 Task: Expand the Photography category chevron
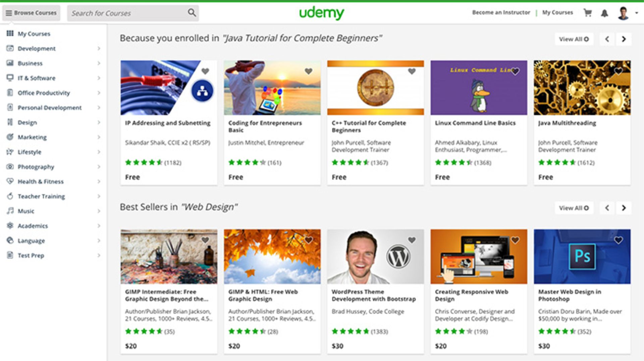(99, 167)
